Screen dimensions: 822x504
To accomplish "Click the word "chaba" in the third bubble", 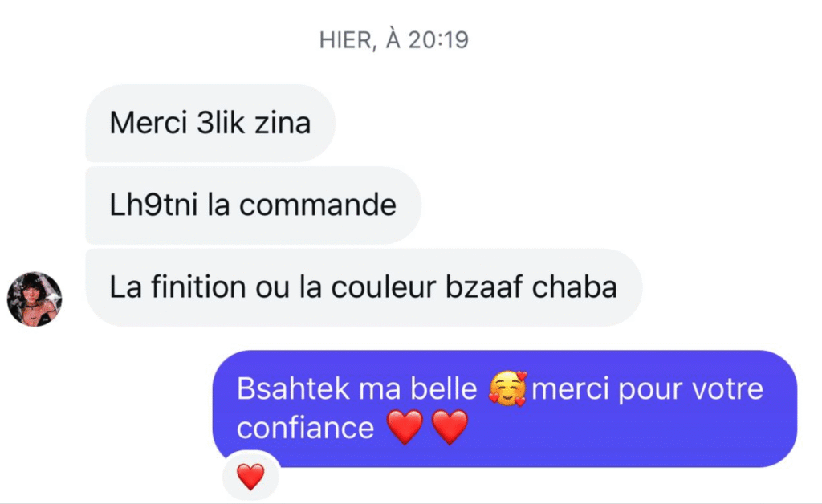I will coord(575,287).
